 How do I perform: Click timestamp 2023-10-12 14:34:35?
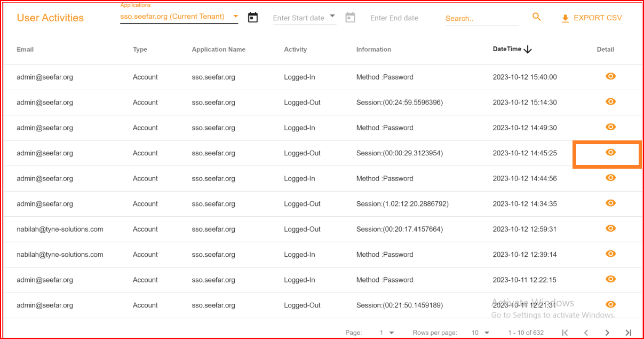[524, 203]
